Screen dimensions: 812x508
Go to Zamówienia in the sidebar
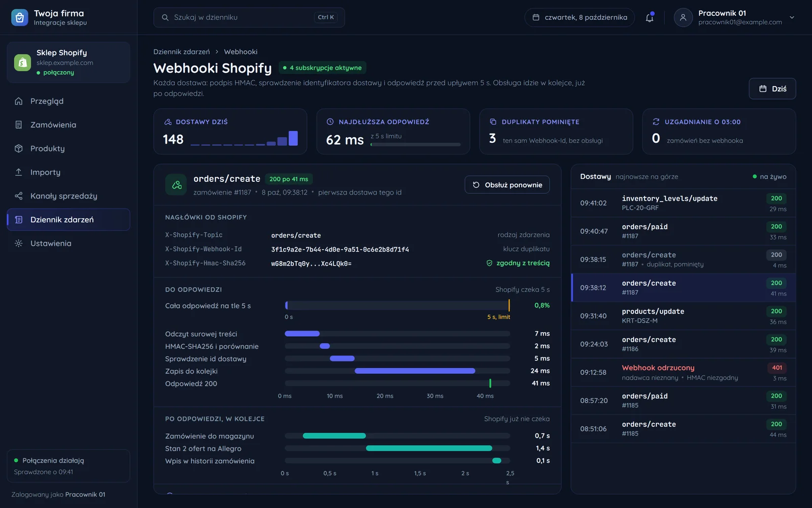click(69, 125)
